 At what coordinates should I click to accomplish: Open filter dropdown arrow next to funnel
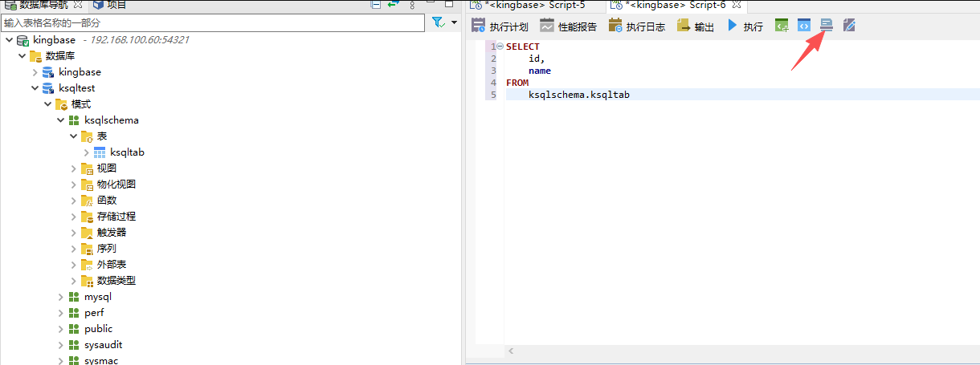(454, 22)
